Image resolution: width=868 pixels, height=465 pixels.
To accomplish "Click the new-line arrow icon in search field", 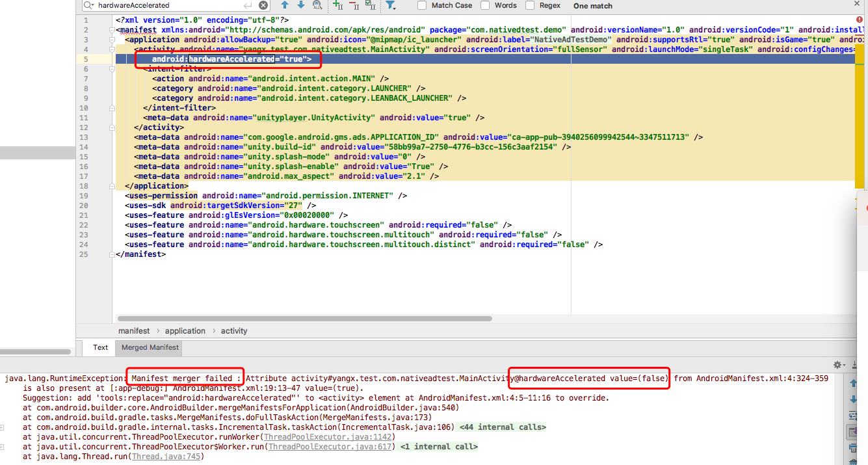I will point(248,5).
